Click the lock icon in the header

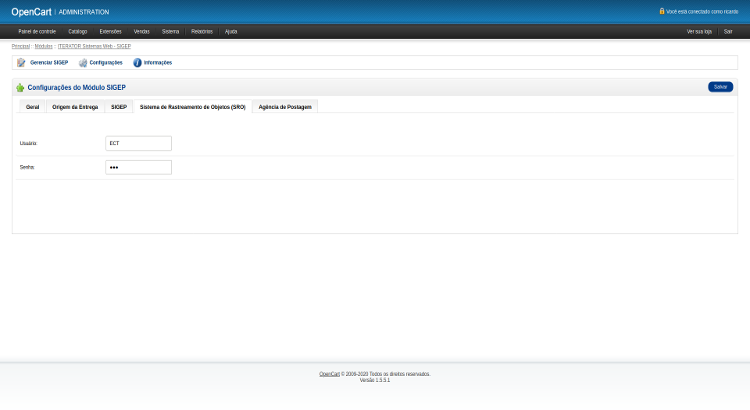(x=662, y=11)
